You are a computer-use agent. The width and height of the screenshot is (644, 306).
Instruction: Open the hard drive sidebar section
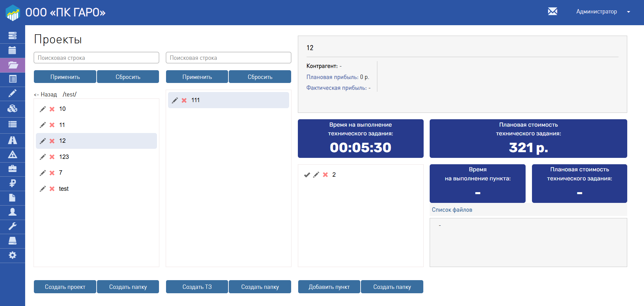coord(12,241)
